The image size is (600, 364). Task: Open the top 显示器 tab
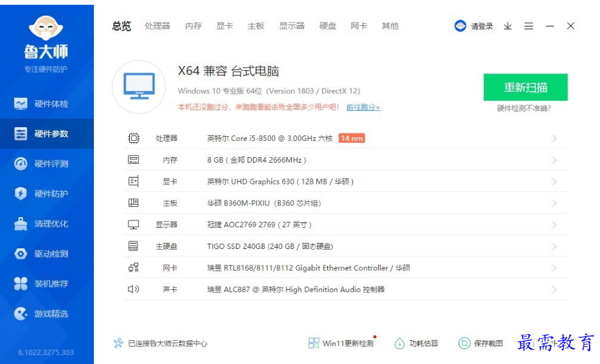pos(292,26)
